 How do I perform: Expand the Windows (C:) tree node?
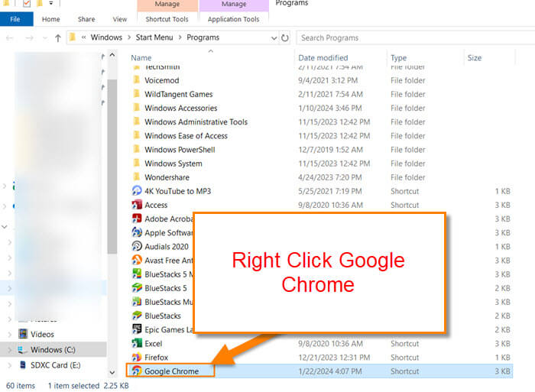coord(9,350)
